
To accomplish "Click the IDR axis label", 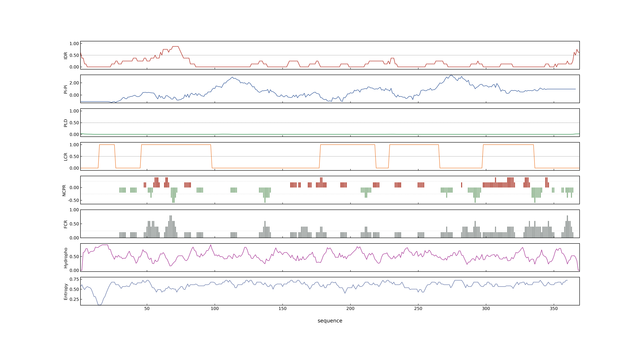I will [66, 55].
